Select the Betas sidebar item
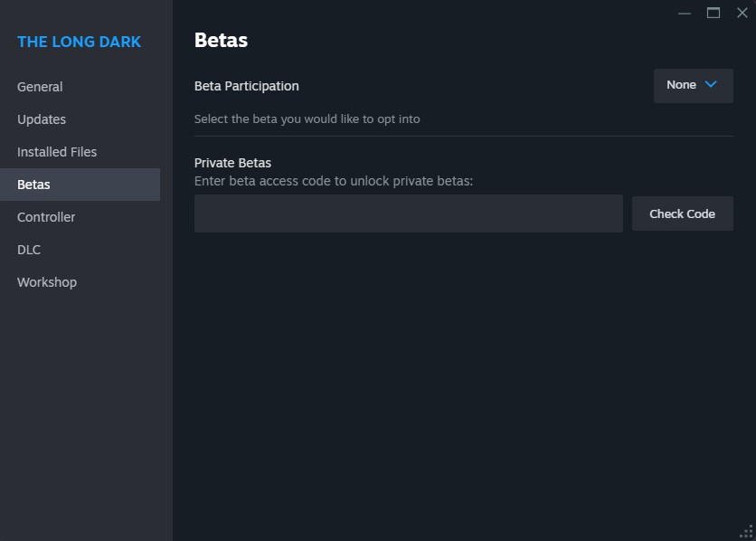The image size is (756, 541). pyautogui.click(x=80, y=185)
